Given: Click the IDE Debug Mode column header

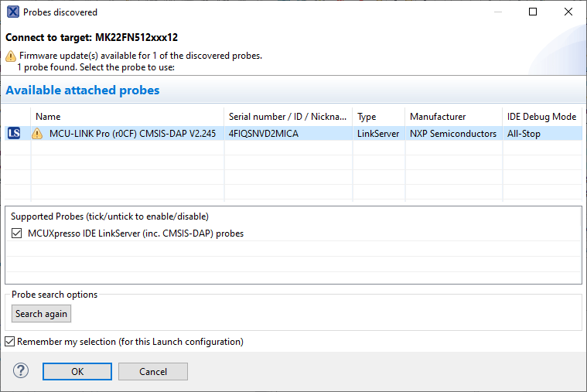Looking at the screenshot, I should click(541, 116).
